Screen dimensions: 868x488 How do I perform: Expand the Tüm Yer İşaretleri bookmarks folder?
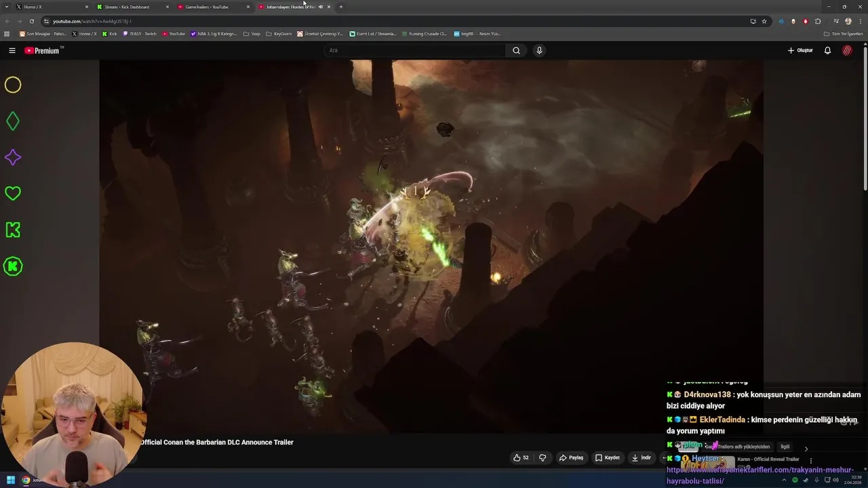pos(843,33)
